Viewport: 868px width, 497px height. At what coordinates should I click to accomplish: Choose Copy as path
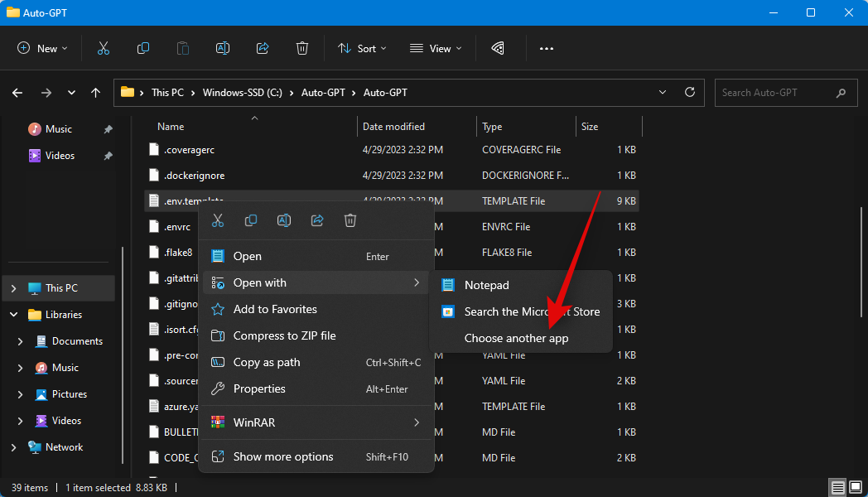(x=316, y=363)
